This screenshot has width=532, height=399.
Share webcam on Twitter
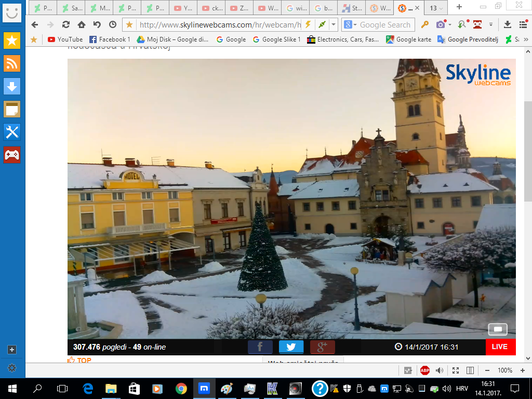point(291,347)
